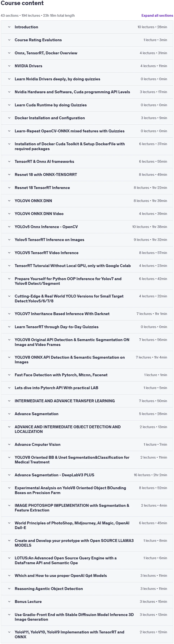
Task: Expand the Bonus Lecture section chevron
Action: point(9,602)
